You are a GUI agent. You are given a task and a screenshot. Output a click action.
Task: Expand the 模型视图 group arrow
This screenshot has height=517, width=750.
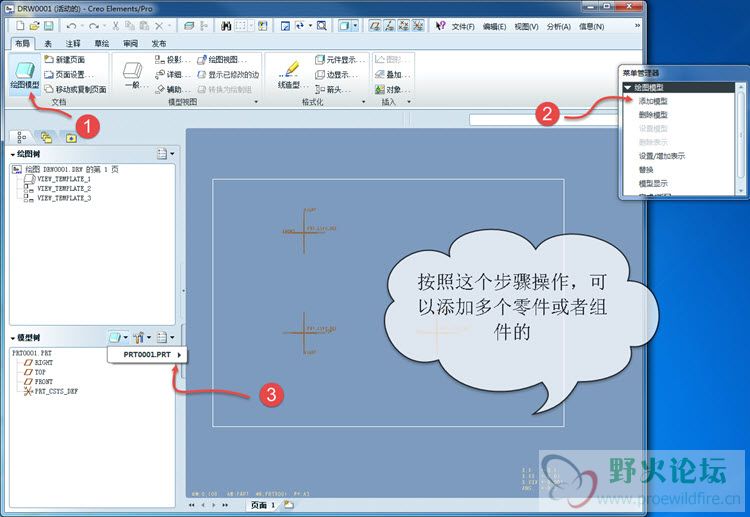point(256,102)
